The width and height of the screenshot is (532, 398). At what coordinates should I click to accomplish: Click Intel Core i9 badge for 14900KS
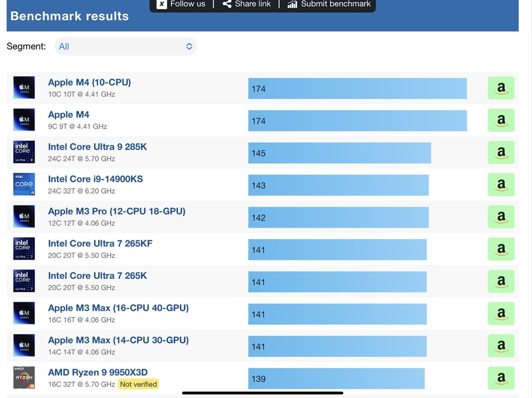[x=24, y=184]
